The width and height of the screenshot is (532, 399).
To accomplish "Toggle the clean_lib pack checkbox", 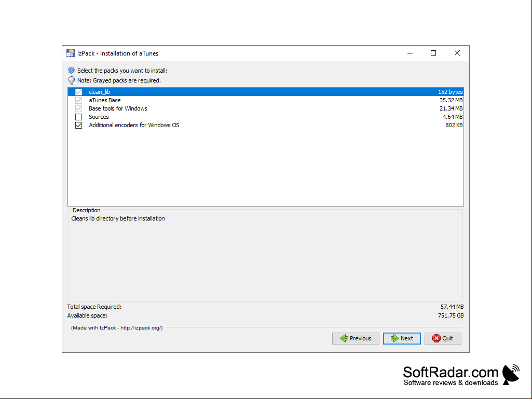I will coord(79,92).
